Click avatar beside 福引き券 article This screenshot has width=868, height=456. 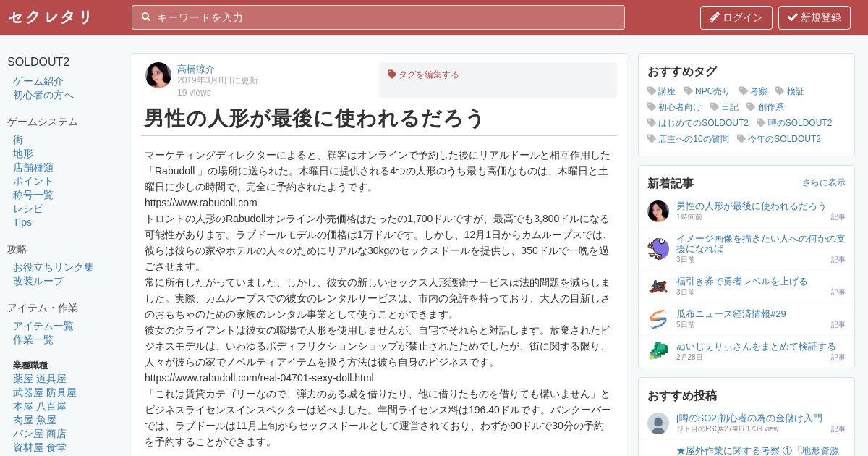(x=658, y=286)
